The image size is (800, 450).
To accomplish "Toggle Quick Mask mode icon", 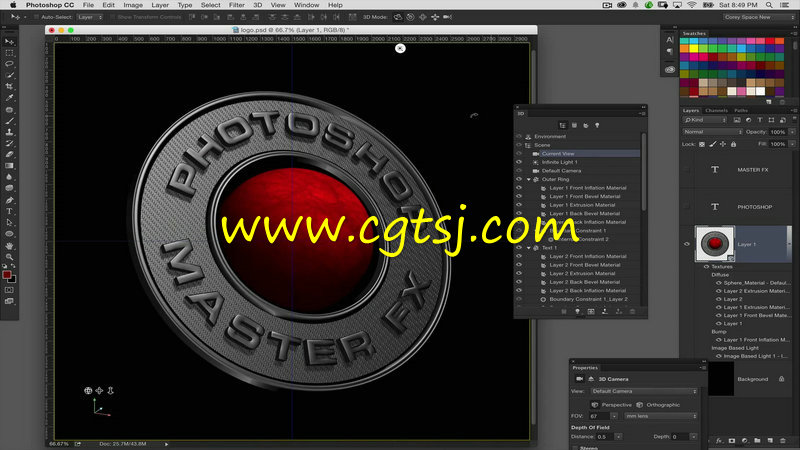I will 9,290.
